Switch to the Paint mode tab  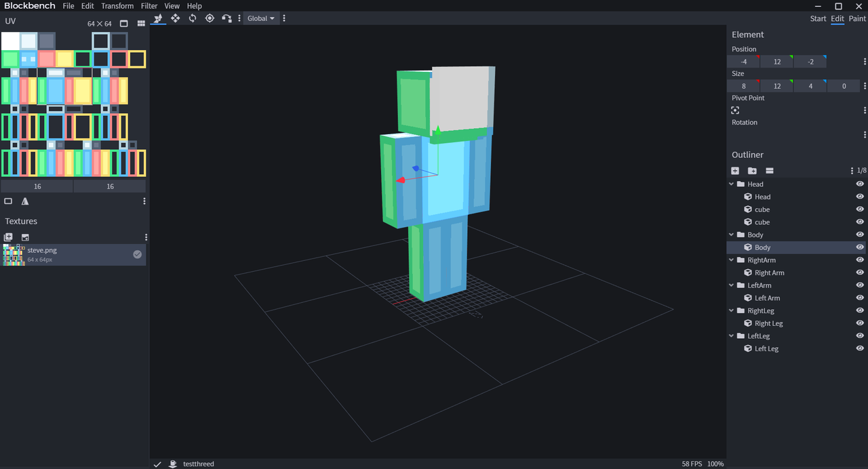click(857, 18)
